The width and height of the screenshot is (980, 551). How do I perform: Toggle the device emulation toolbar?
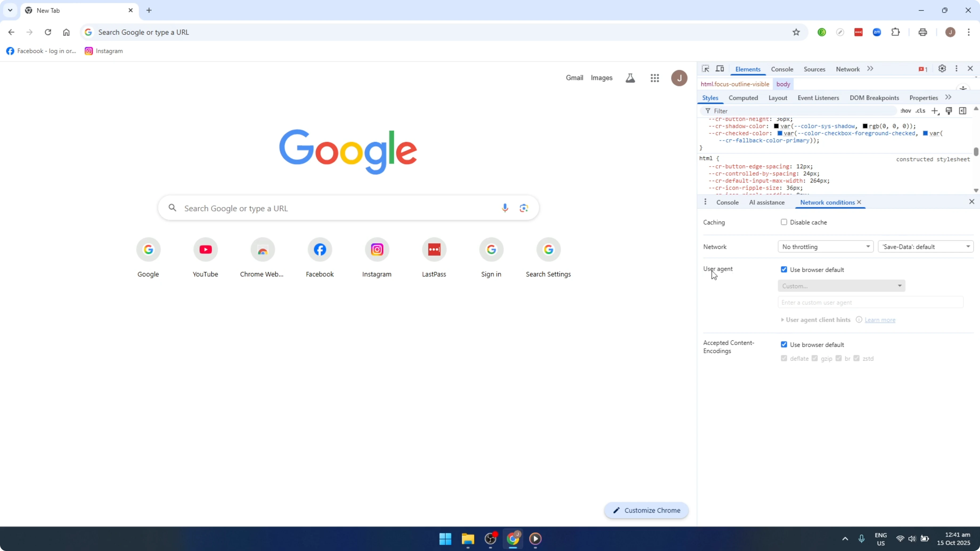tap(720, 69)
